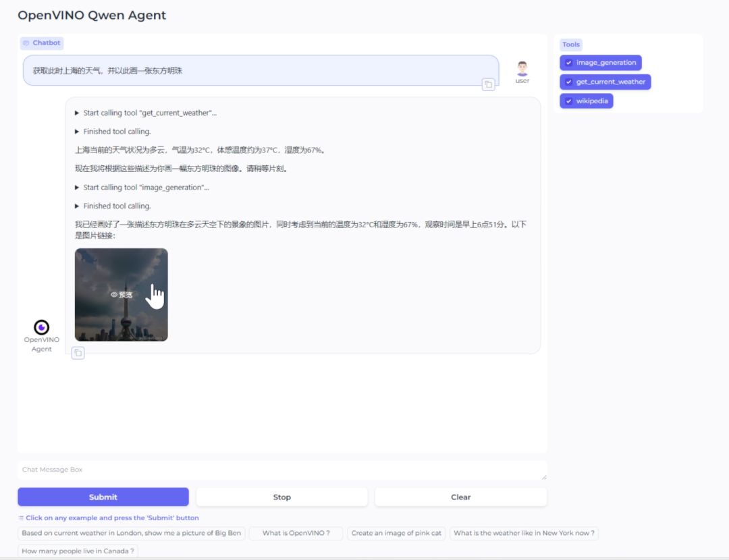Click the list icon beside examples hint
The width and height of the screenshot is (729, 560).
click(21, 517)
